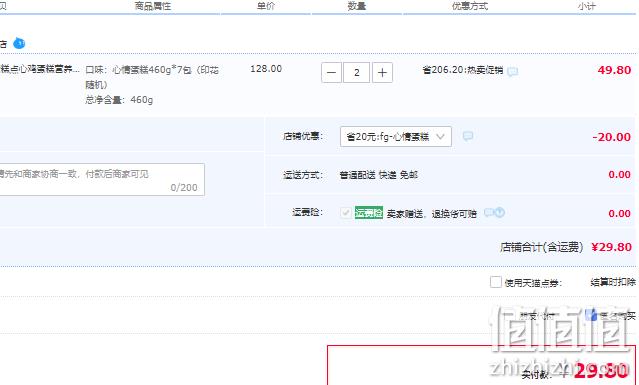Click comment icon beside store discount dropdown

(468, 136)
